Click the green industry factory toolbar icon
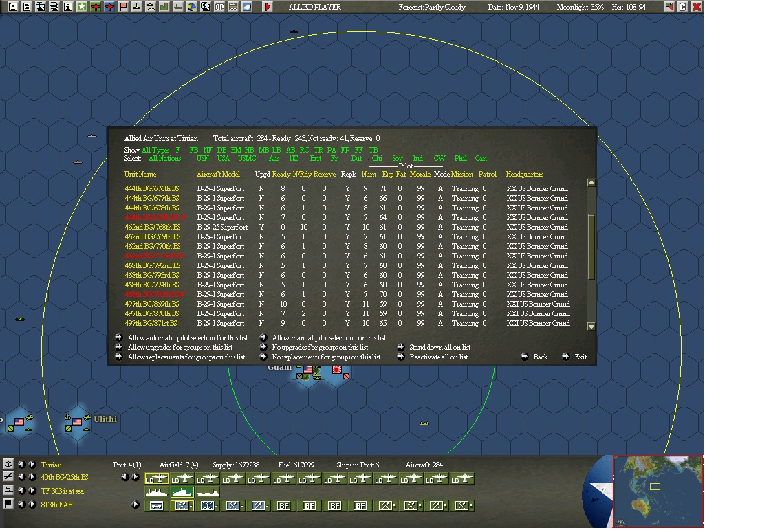 click(164, 7)
